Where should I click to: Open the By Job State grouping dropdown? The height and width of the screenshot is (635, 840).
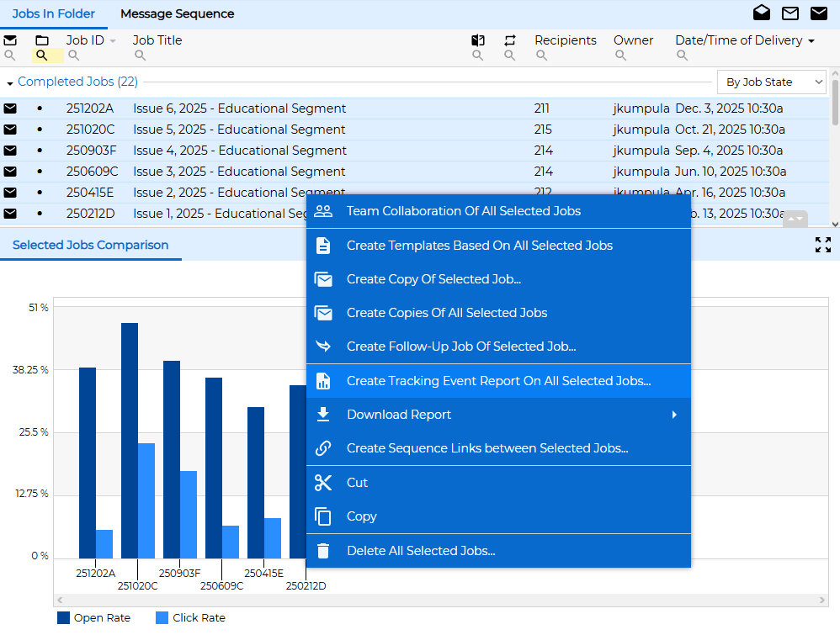click(771, 82)
